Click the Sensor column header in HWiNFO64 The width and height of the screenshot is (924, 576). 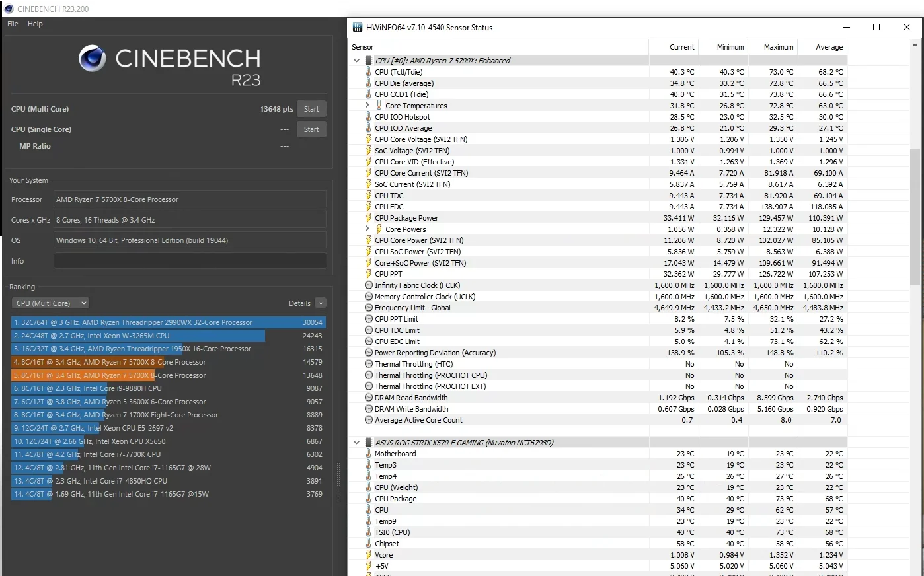point(498,47)
